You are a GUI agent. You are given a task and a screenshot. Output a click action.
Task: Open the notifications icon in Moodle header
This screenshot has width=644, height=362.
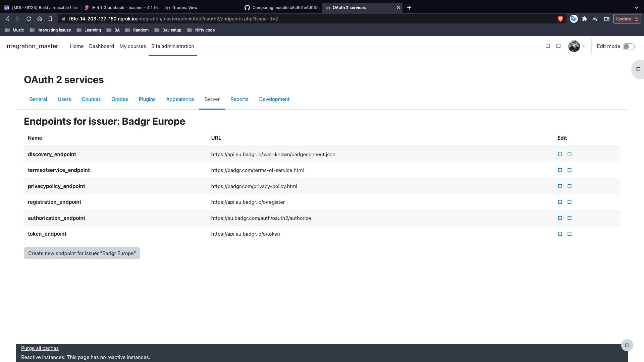(548, 46)
